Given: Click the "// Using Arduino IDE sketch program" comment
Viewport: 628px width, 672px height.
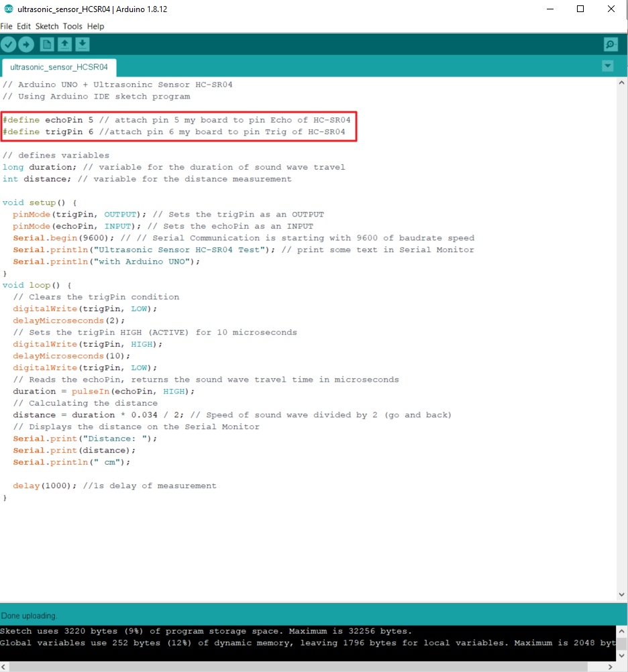Looking at the screenshot, I should [x=97, y=97].
